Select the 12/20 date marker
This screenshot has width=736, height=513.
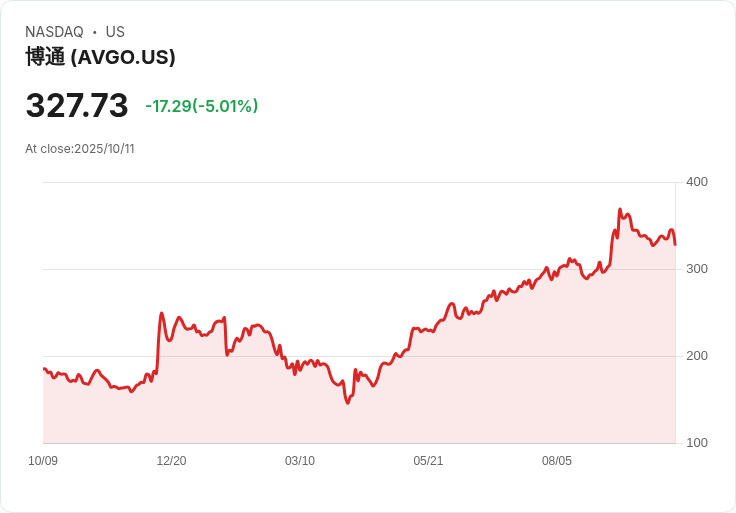click(171, 461)
